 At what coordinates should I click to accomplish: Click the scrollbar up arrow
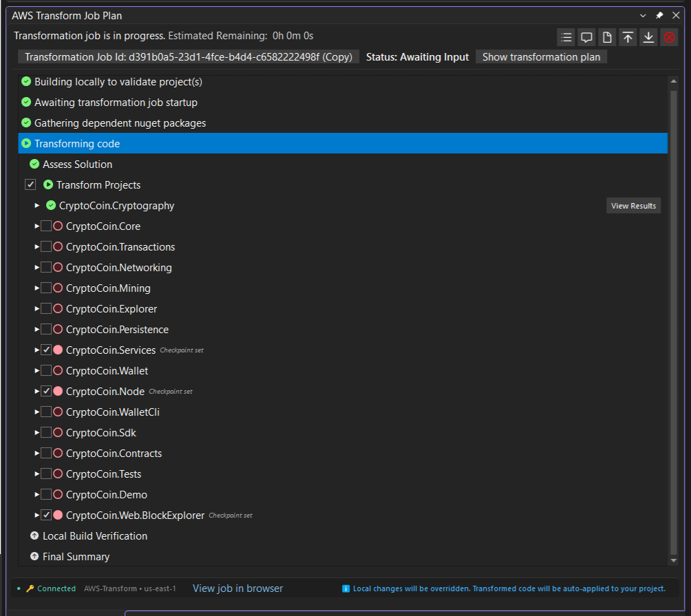click(673, 81)
